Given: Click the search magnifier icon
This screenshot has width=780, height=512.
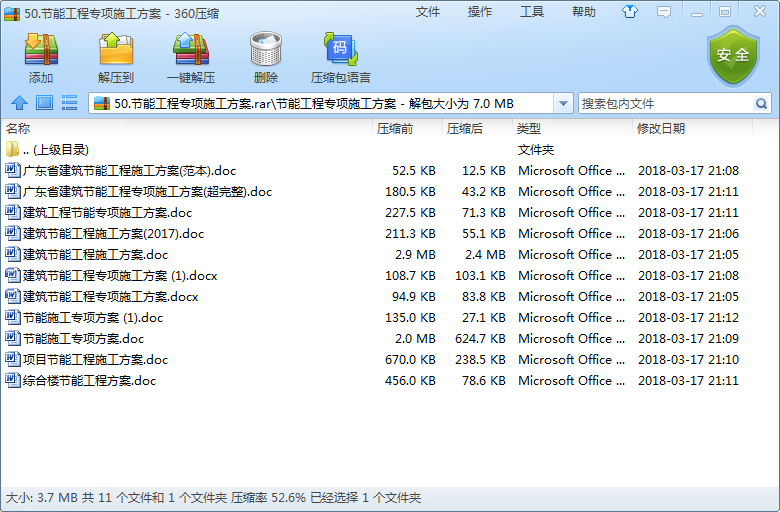Looking at the screenshot, I should 761,103.
